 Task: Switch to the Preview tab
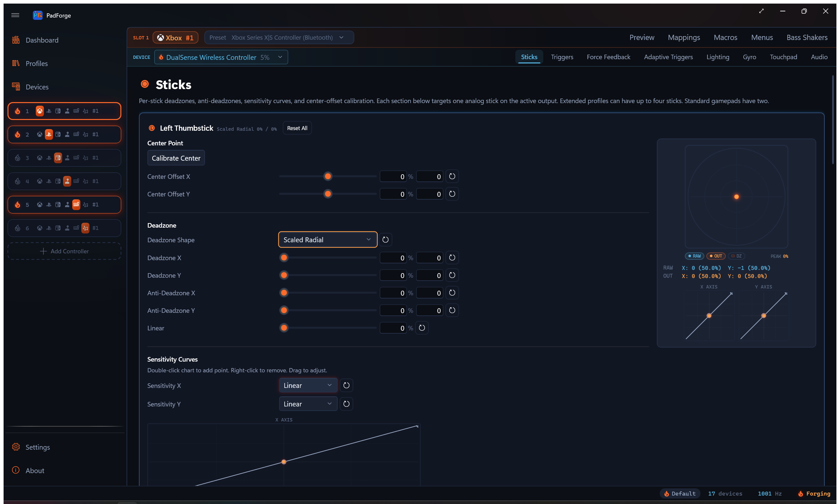pyautogui.click(x=642, y=38)
